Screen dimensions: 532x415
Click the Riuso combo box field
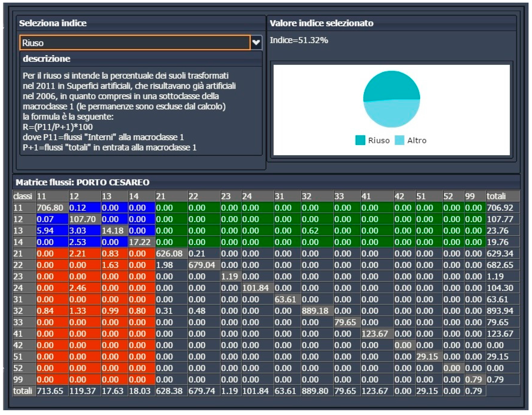tap(135, 43)
